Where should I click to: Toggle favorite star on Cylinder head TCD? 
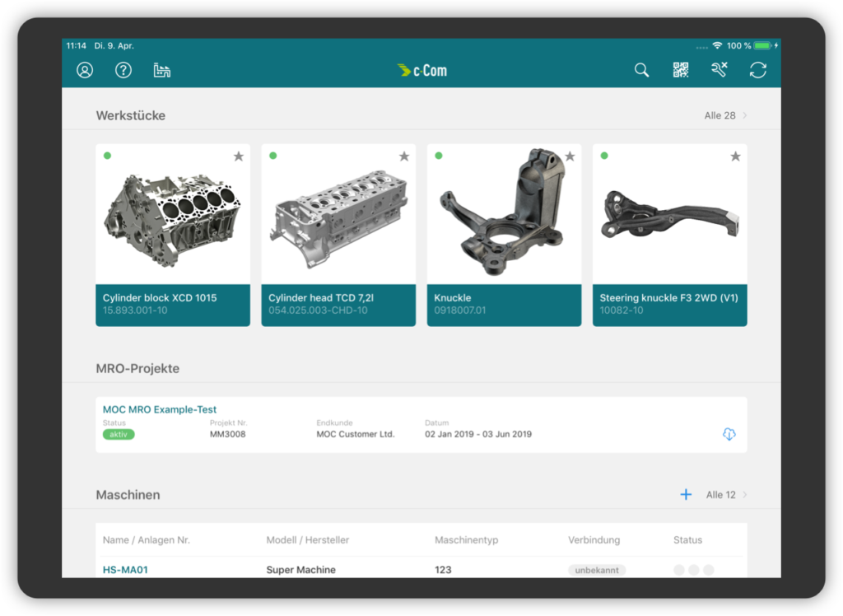[404, 156]
